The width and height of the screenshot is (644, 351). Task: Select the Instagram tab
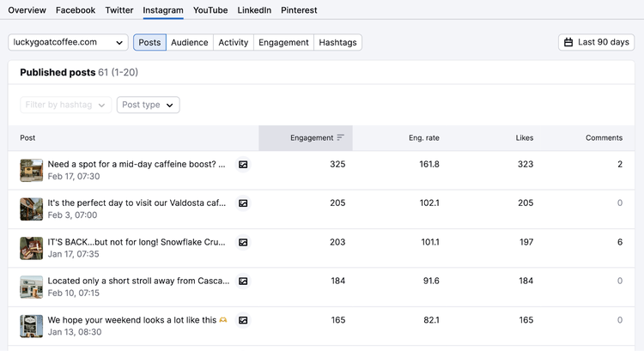click(x=163, y=10)
